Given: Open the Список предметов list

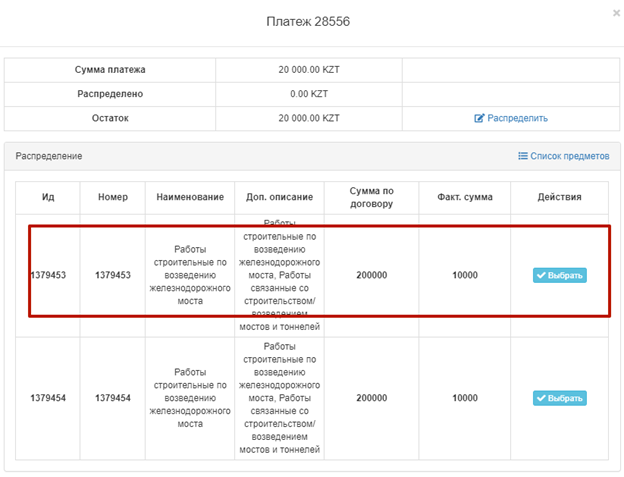Looking at the screenshot, I should tap(563, 156).
